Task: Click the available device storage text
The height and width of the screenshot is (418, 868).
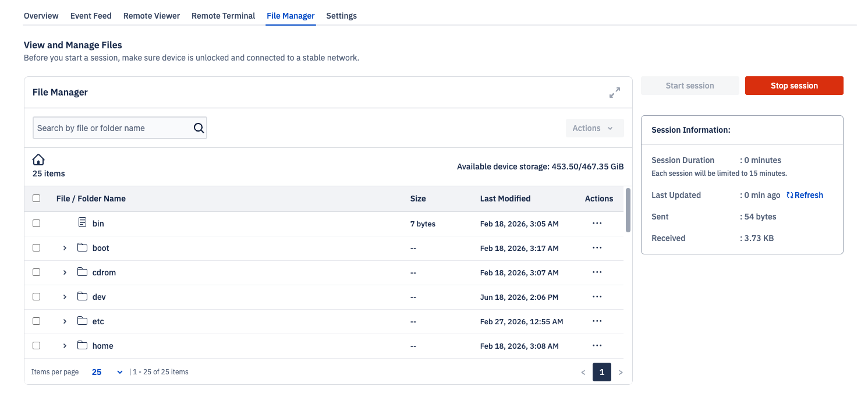Action: click(540, 167)
